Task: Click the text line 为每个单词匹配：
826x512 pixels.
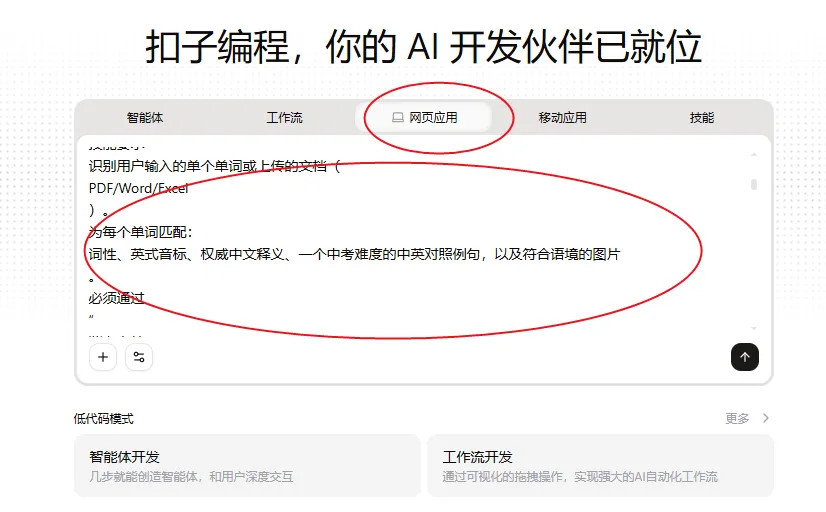Action: [141, 232]
